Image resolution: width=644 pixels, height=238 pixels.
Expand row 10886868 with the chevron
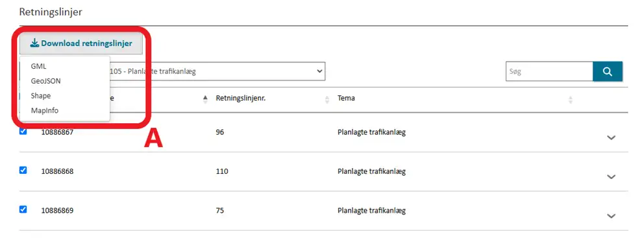(611, 176)
